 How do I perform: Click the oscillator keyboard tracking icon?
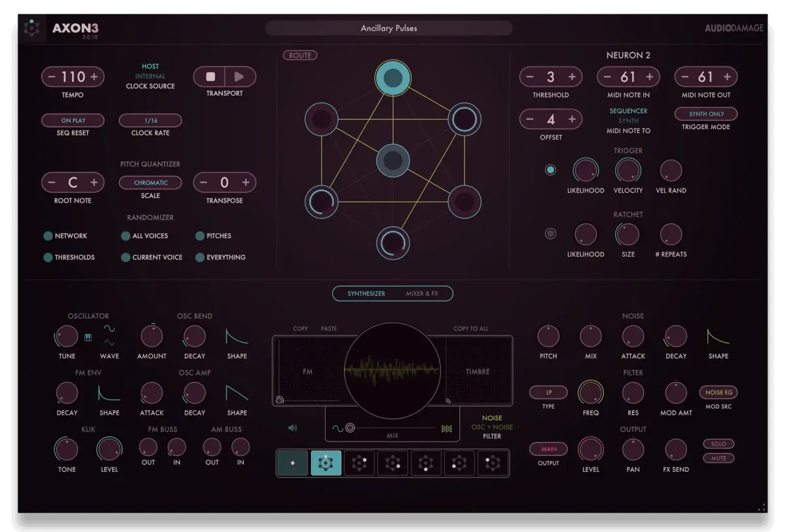(x=88, y=337)
